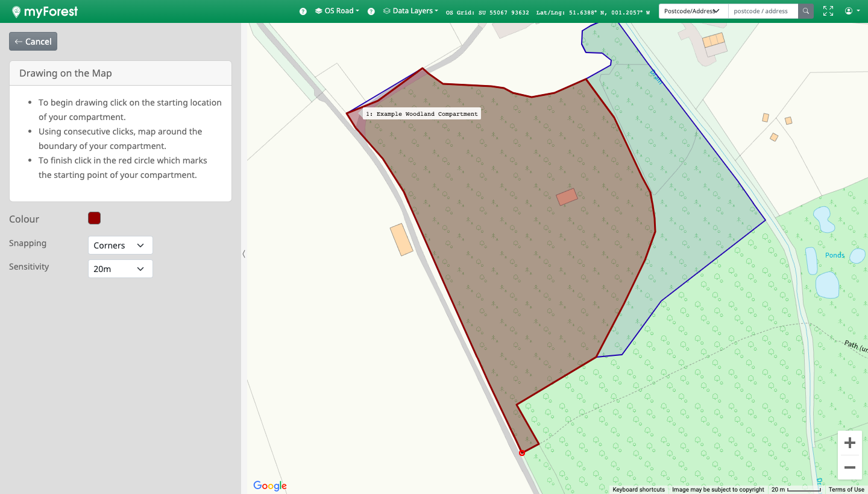Click the red starting point circle

pos(522,453)
